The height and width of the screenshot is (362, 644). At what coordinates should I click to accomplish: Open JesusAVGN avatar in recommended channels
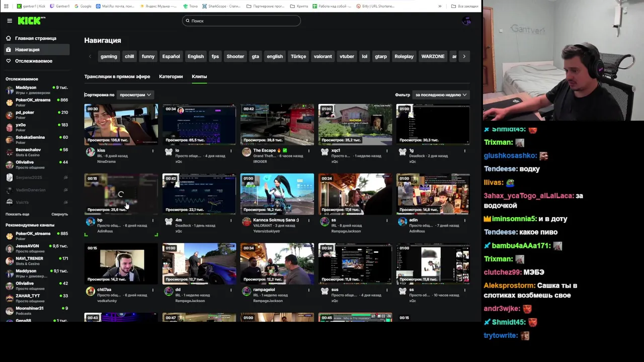(9, 248)
